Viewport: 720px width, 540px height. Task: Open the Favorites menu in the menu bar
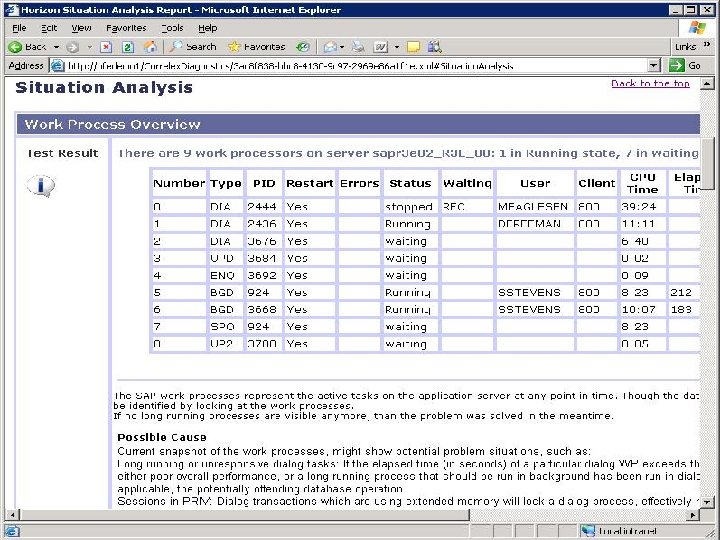pyautogui.click(x=126, y=28)
